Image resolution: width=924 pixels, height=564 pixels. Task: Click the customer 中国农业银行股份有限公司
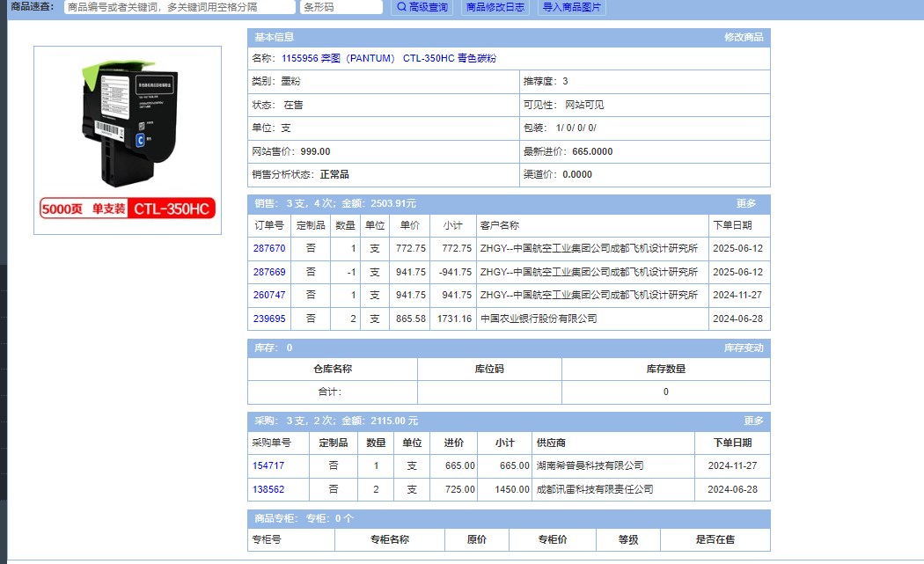pyautogui.click(x=539, y=319)
